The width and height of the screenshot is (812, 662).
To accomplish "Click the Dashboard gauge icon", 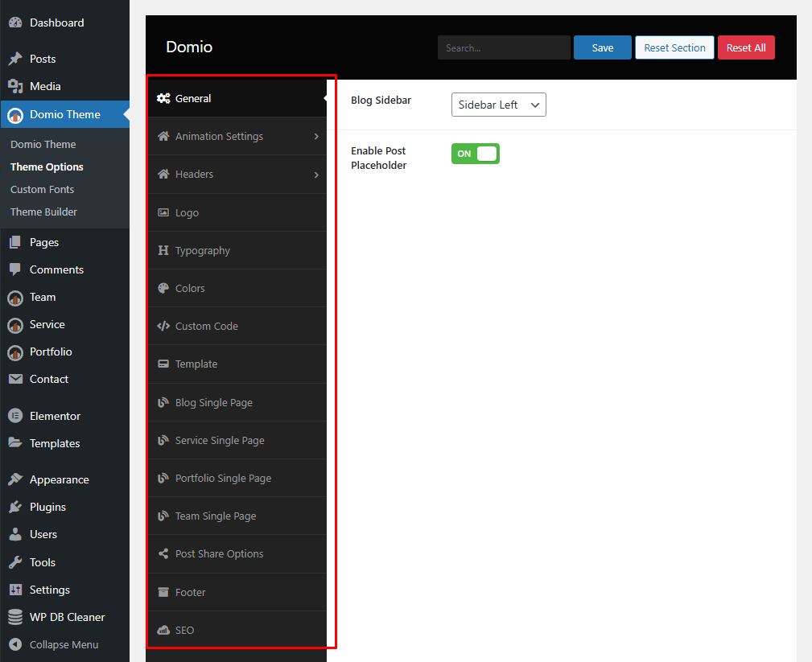I will (15, 23).
